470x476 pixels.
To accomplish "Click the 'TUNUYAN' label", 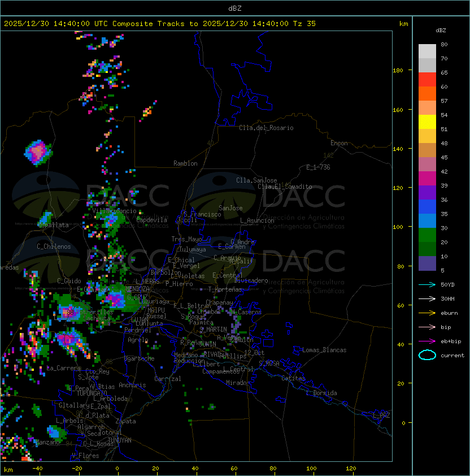I will click(120, 440).
